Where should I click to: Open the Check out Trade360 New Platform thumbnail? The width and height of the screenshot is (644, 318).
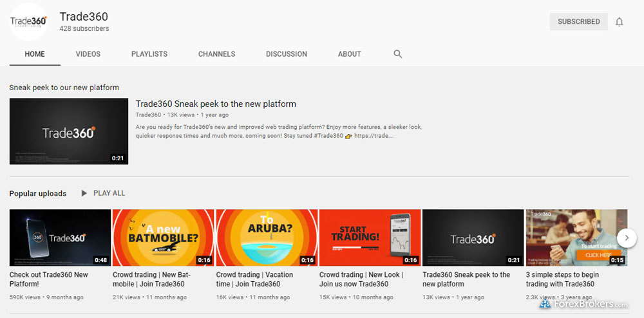(60, 238)
